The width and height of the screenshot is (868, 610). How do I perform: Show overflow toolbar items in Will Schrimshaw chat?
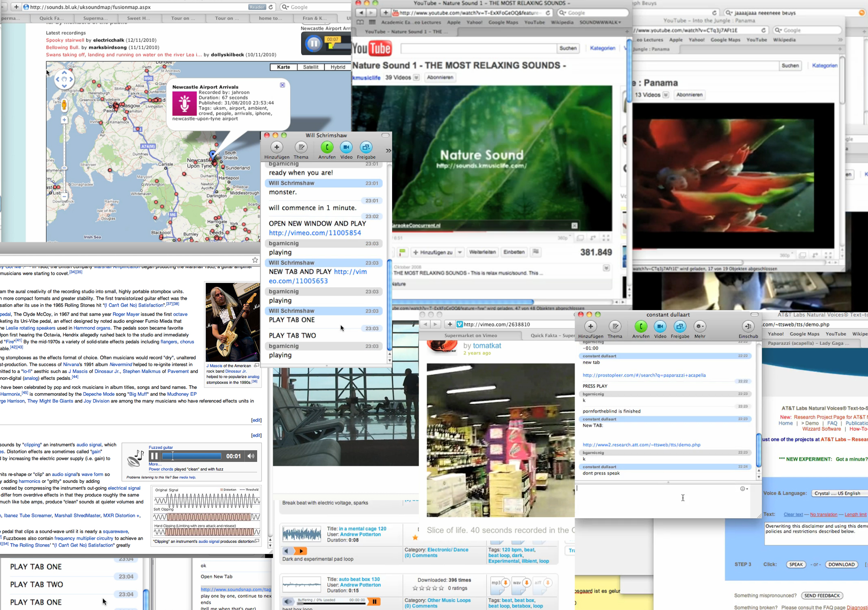click(x=388, y=151)
